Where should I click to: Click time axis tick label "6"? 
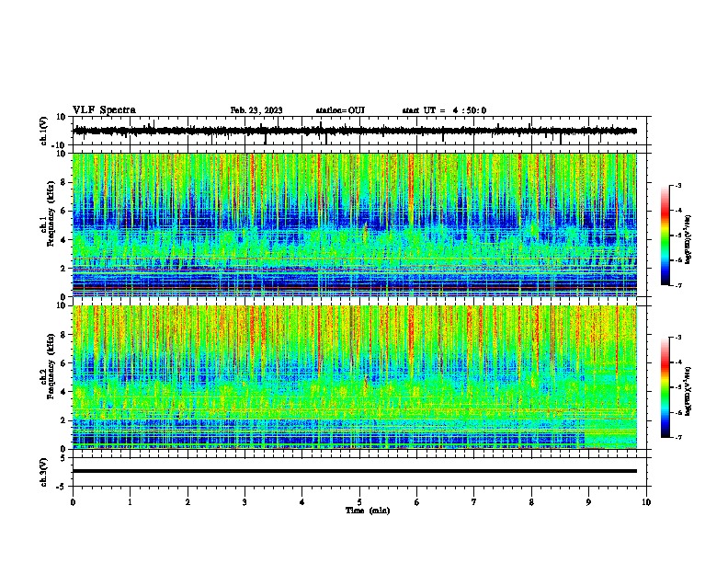click(417, 502)
